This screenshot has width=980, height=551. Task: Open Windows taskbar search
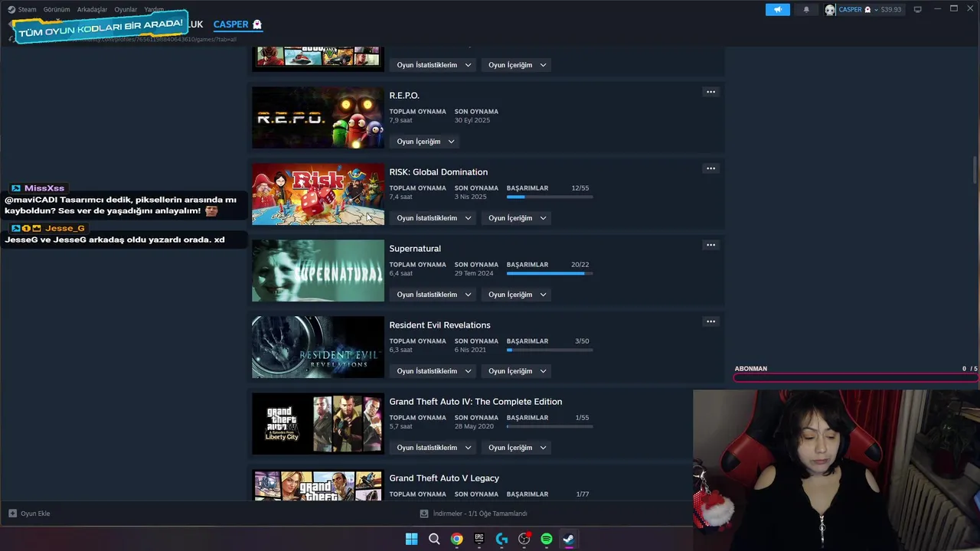434,539
